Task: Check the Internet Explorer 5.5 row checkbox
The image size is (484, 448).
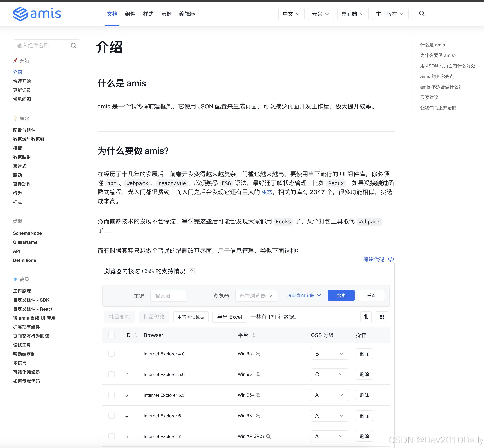Action: coord(111,395)
